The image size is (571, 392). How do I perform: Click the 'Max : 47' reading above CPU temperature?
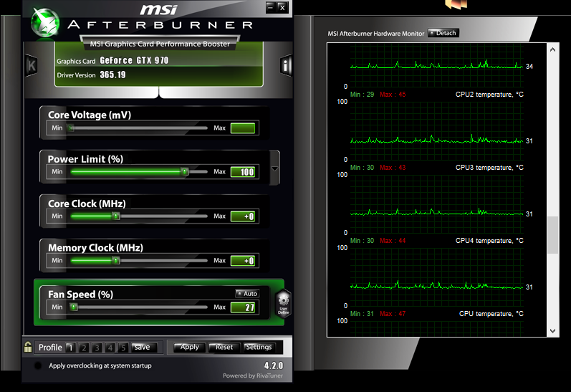(393, 314)
